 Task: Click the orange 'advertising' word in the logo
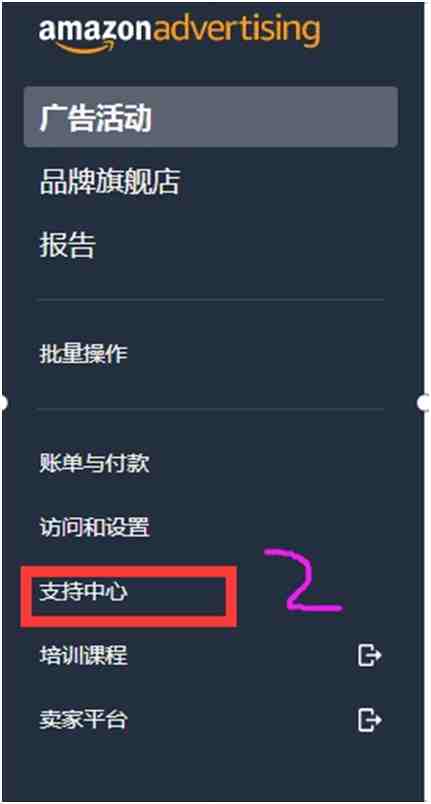[x=237, y=31]
